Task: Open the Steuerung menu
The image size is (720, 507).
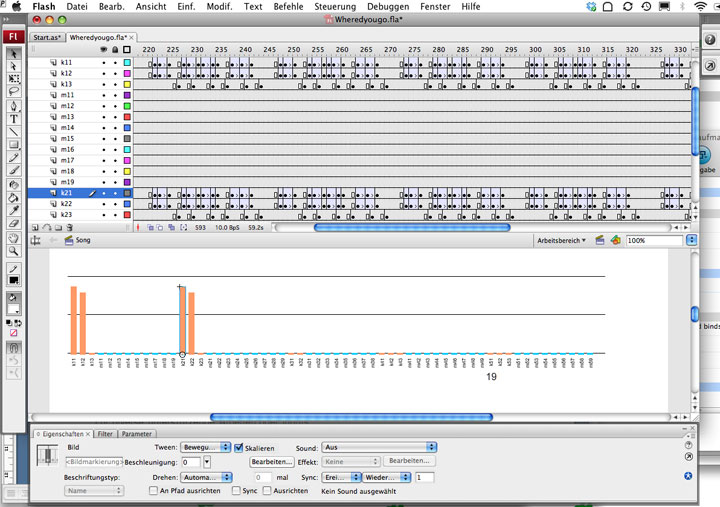Action: pos(335,6)
